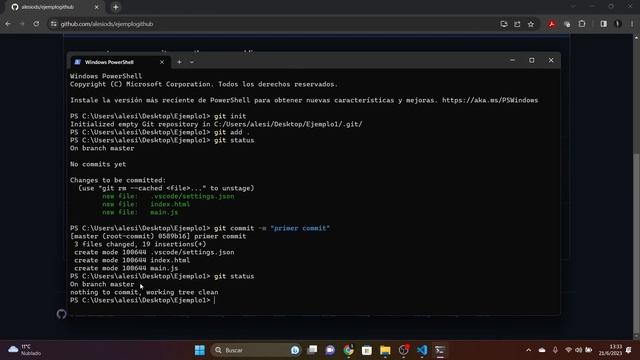Open the red Adobe Acrobat extension

[x=551, y=24]
